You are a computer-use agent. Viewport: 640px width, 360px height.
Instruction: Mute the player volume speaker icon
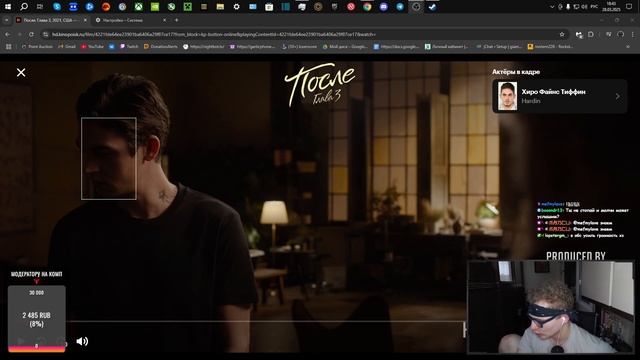pyautogui.click(x=82, y=341)
